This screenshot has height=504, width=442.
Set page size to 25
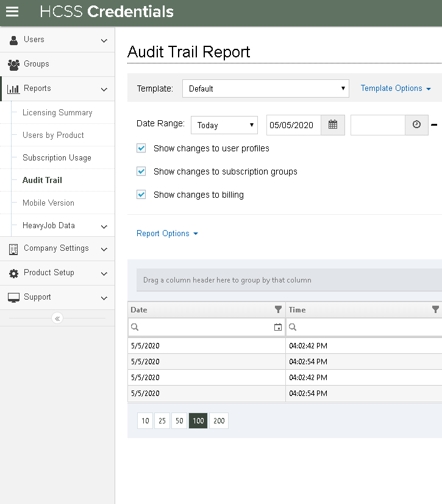162,421
